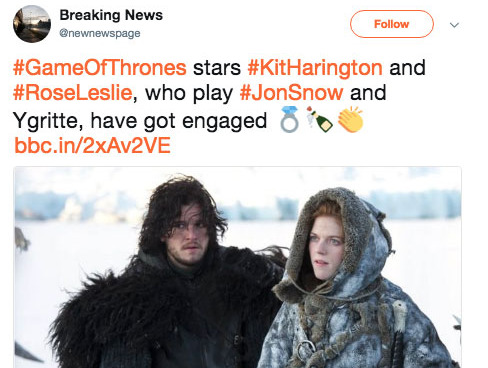Click the "who play" tweet text

(x=189, y=93)
